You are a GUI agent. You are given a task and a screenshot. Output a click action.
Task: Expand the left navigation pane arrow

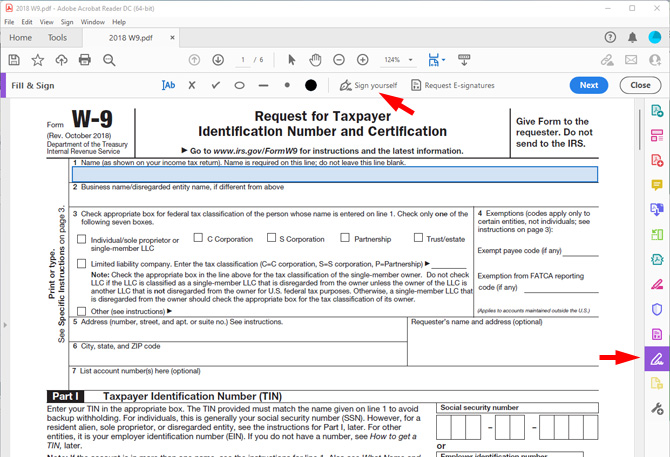tap(5, 325)
